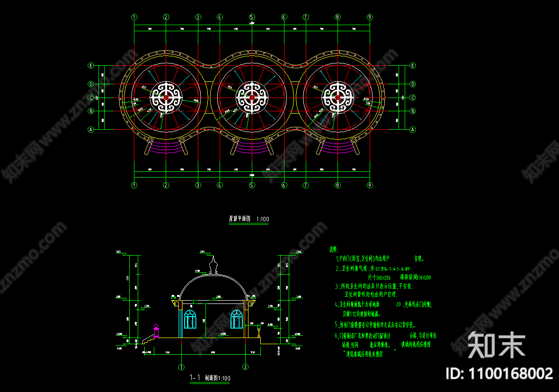Click the "屋顶平面图 1:100" drawing title
The height and width of the screenshot is (392, 559).
pyautogui.click(x=248, y=219)
